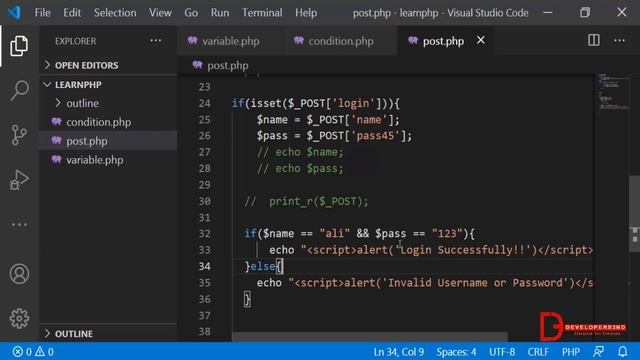Open the View menu

[160, 13]
